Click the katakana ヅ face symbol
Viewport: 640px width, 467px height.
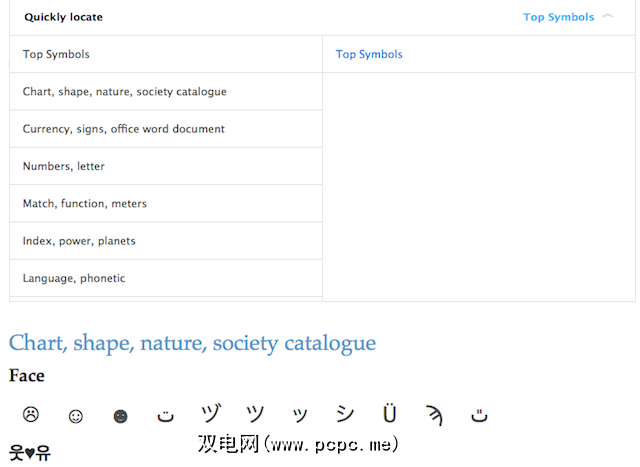point(210,414)
